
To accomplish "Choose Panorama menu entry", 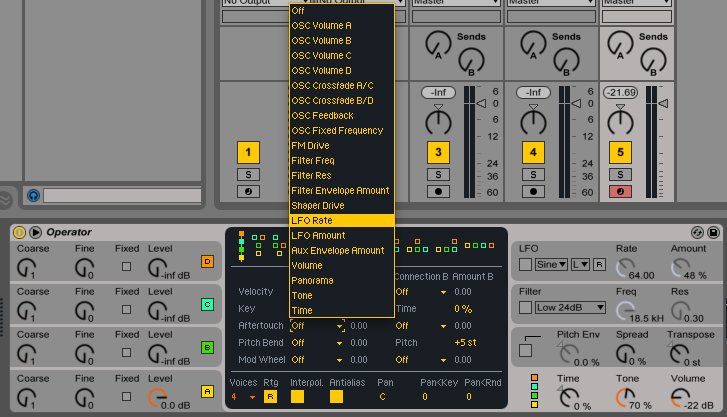I will coord(342,281).
